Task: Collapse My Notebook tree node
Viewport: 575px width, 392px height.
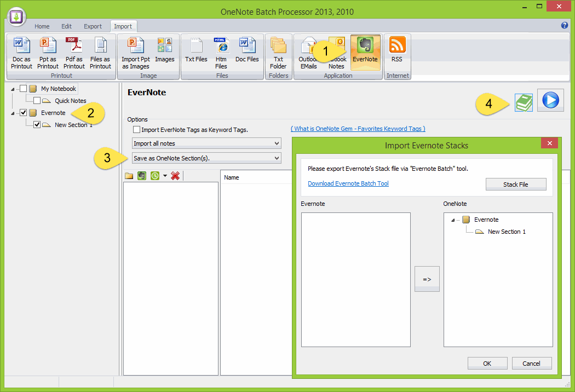Action: click(13, 89)
